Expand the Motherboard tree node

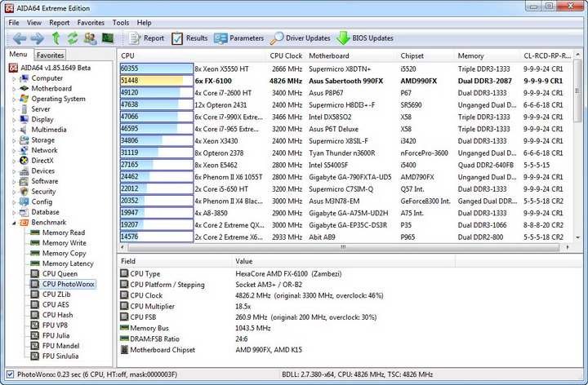14,89
